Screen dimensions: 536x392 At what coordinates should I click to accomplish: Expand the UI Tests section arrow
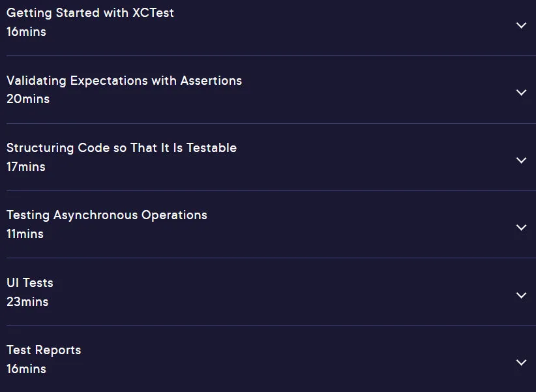click(x=521, y=295)
